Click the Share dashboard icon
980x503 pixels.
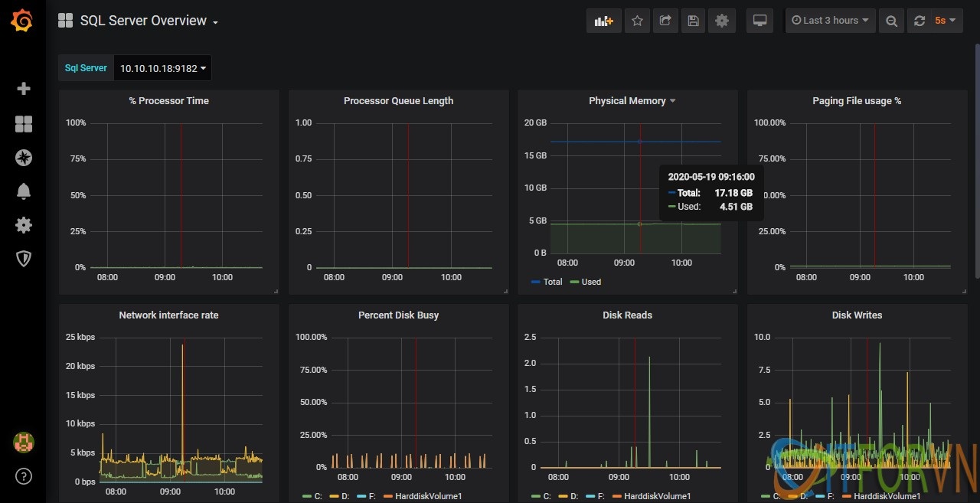pyautogui.click(x=665, y=21)
